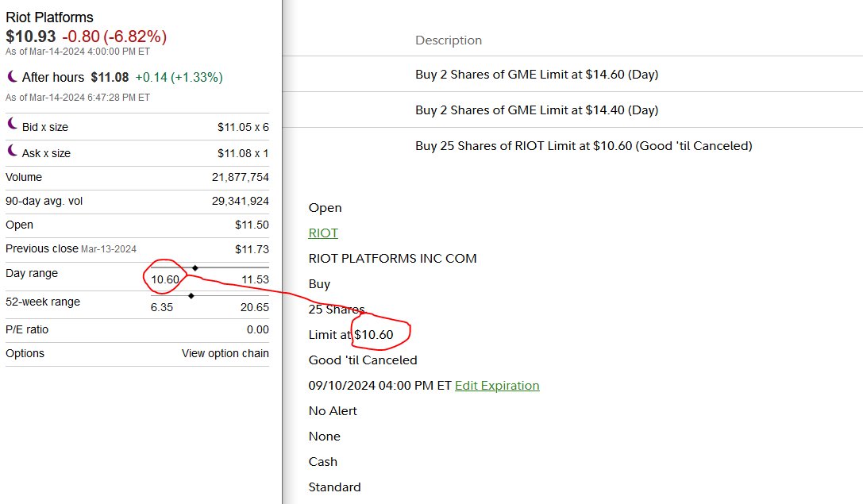Click the $11.08 x 1 ask value
863x504 pixels.
pos(243,153)
